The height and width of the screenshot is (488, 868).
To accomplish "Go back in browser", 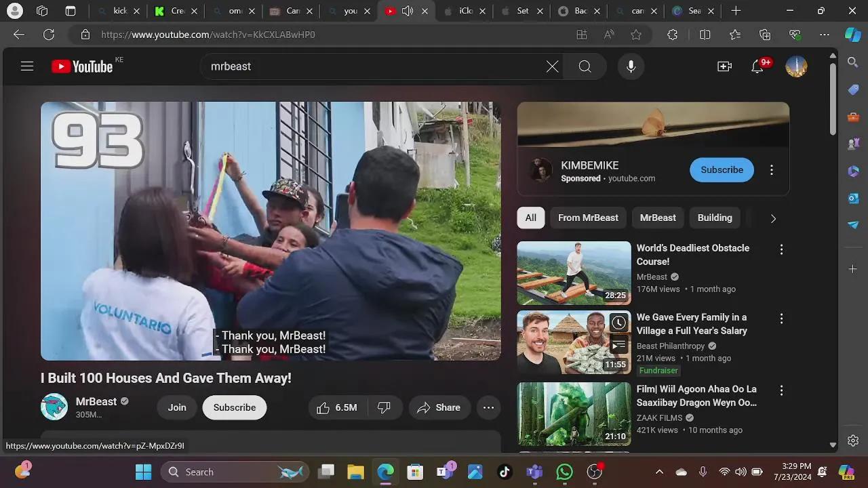I will [19, 35].
